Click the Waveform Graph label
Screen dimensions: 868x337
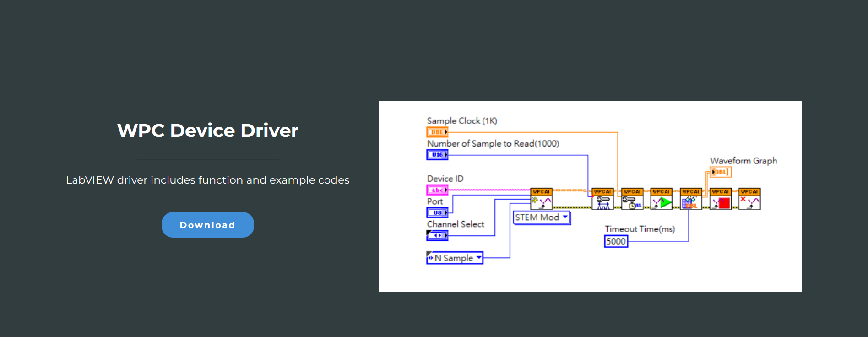[x=743, y=161]
